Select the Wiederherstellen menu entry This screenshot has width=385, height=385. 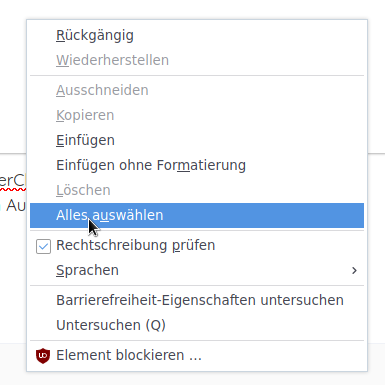tap(197, 60)
